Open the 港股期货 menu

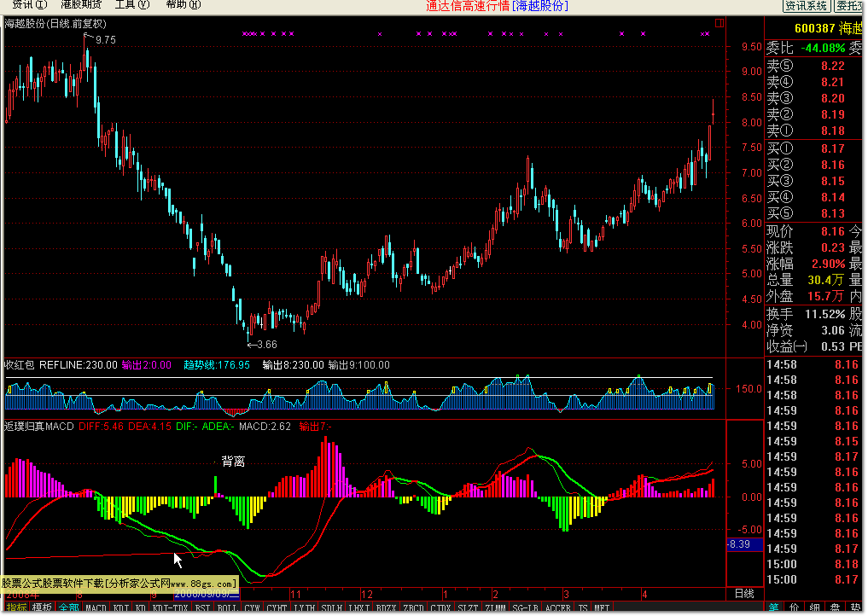pos(81,5)
